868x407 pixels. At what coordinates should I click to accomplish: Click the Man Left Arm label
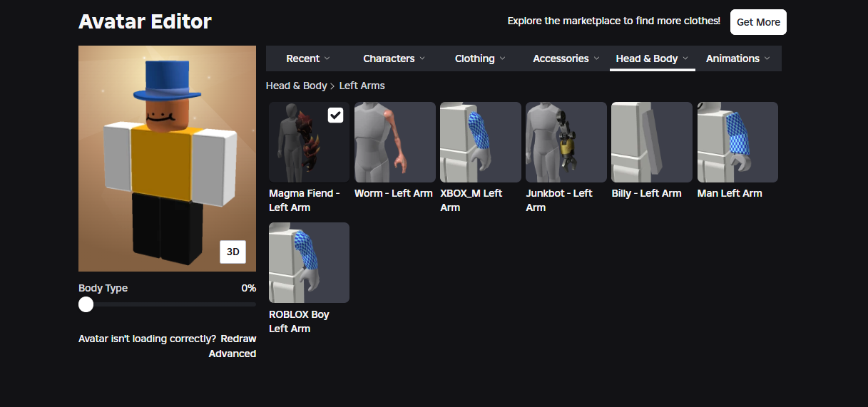tap(730, 193)
